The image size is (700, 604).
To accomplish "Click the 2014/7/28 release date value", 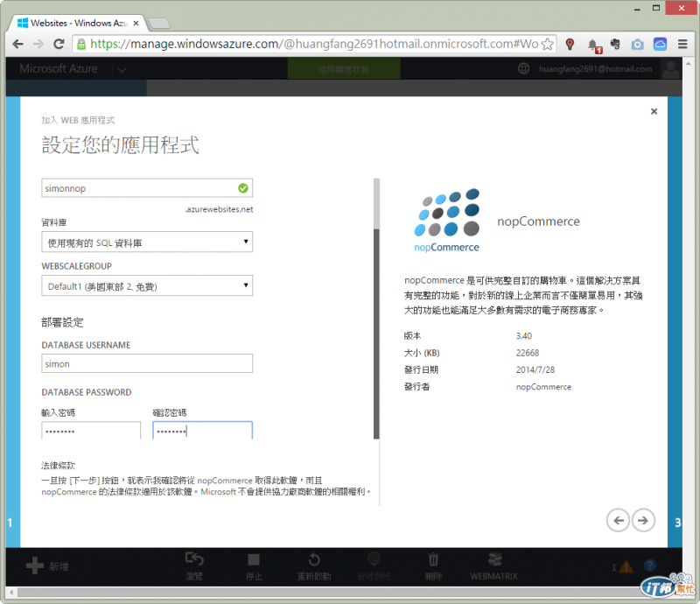I will [x=535, y=369].
